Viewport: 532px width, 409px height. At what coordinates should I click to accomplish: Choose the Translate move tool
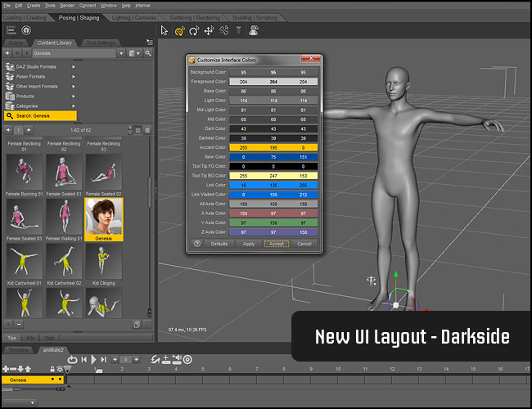pos(209,30)
